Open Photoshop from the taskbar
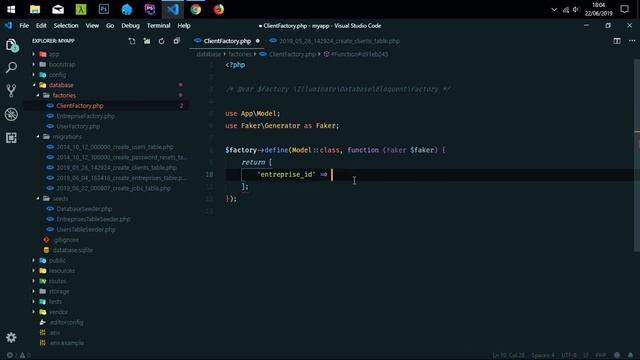 pyautogui.click(x=104, y=9)
